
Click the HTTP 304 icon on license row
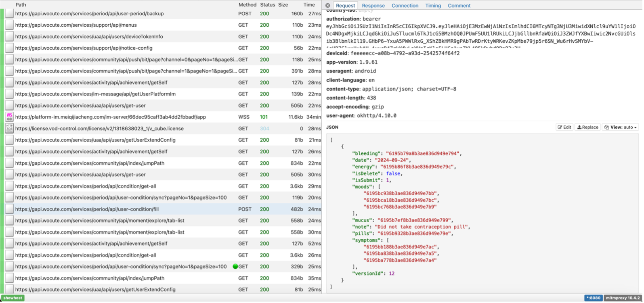point(9,129)
